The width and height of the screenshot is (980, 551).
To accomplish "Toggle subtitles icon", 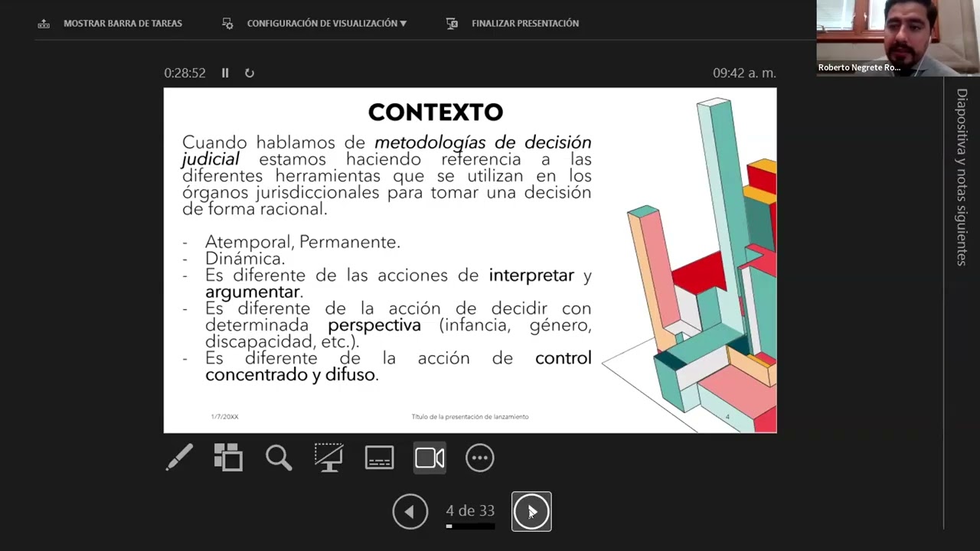I will 379,458.
